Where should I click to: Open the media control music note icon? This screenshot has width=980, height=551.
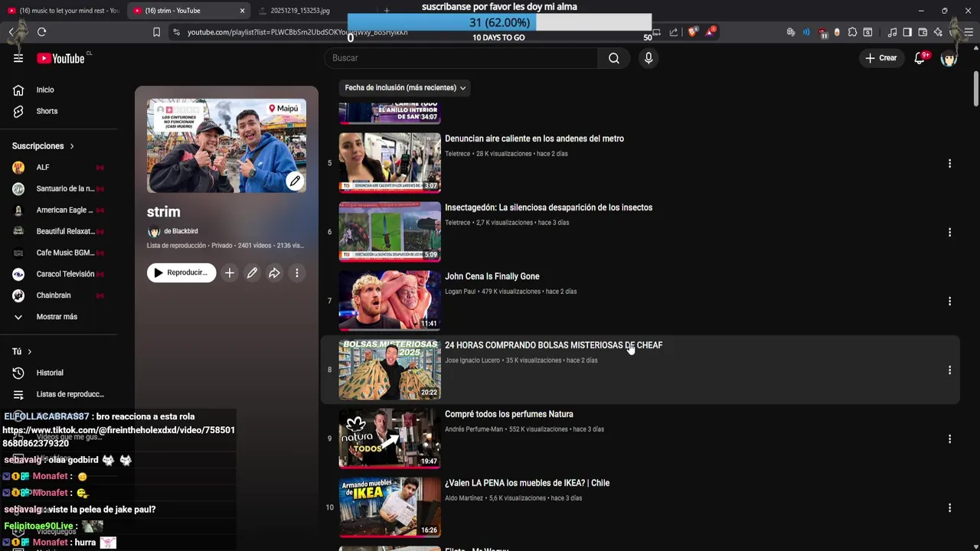click(x=892, y=32)
